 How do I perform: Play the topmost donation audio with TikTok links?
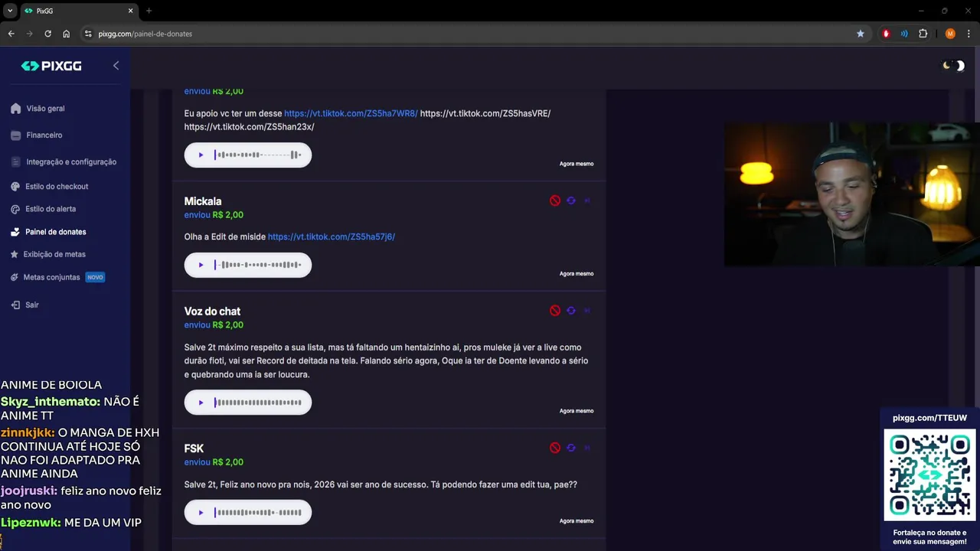pos(201,155)
